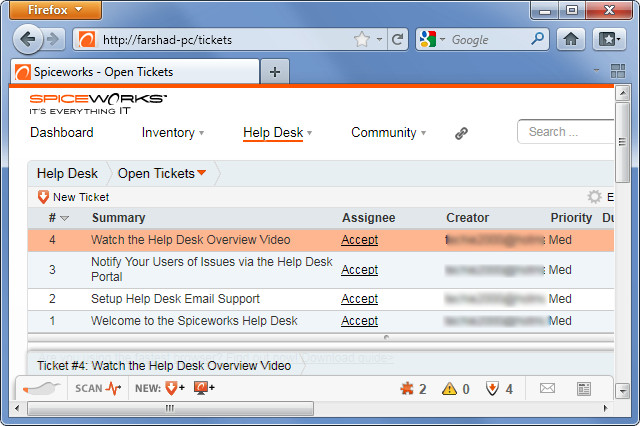The height and width of the screenshot is (426, 640).
Task: Click the chili pepper icon in bottom bar
Action: coord(42,388)
